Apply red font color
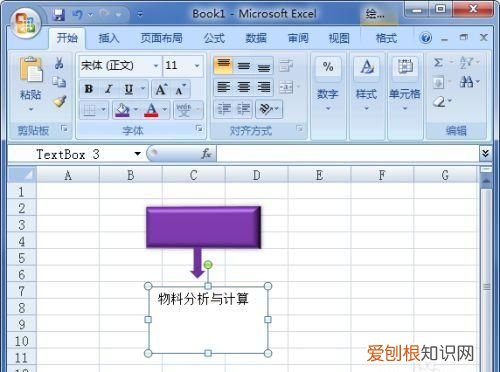Screen dimensions: 500x372 pos(151,110)
